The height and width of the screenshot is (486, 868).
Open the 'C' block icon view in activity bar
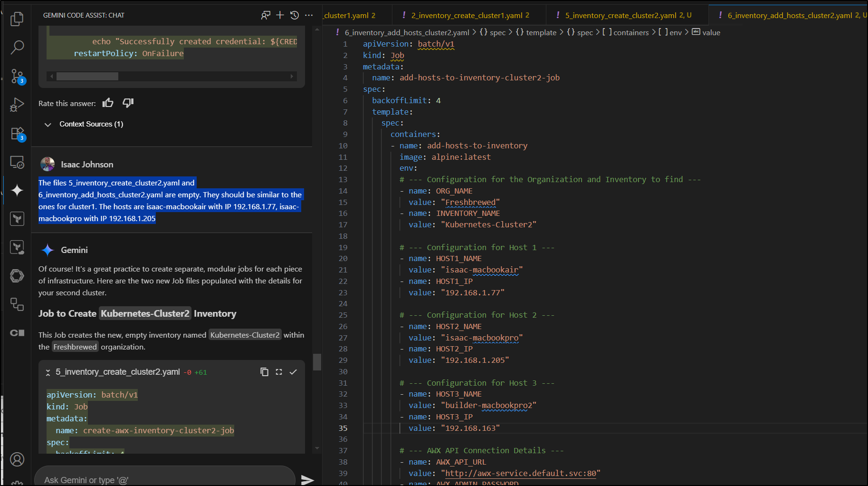[17, 333]
